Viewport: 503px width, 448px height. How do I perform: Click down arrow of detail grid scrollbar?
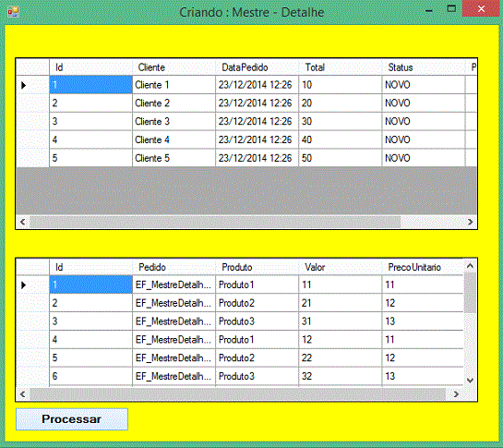(x=470, y=381)
